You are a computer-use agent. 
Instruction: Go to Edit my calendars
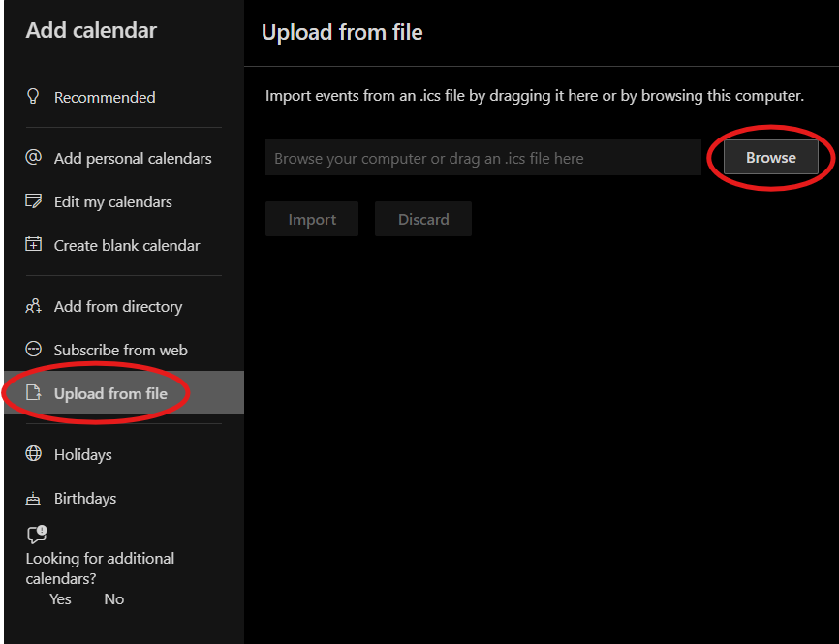[x=113, y=201]
